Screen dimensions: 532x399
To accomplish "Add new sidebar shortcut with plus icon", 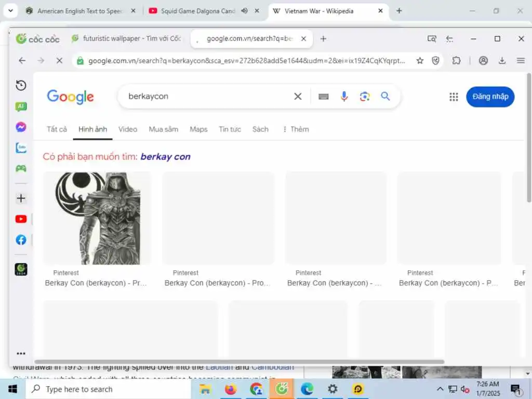I will 21,198.
